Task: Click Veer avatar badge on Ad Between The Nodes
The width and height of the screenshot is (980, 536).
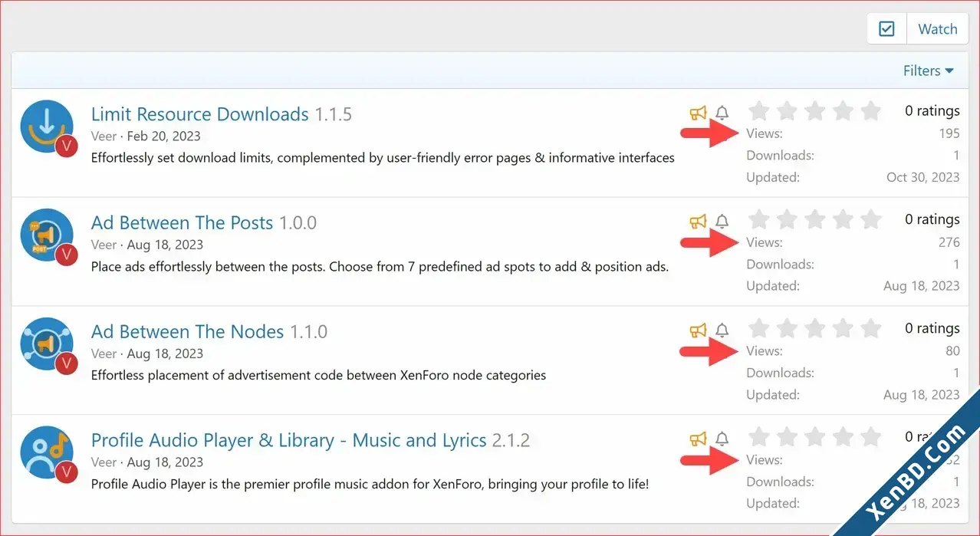Action: (67, 363)
